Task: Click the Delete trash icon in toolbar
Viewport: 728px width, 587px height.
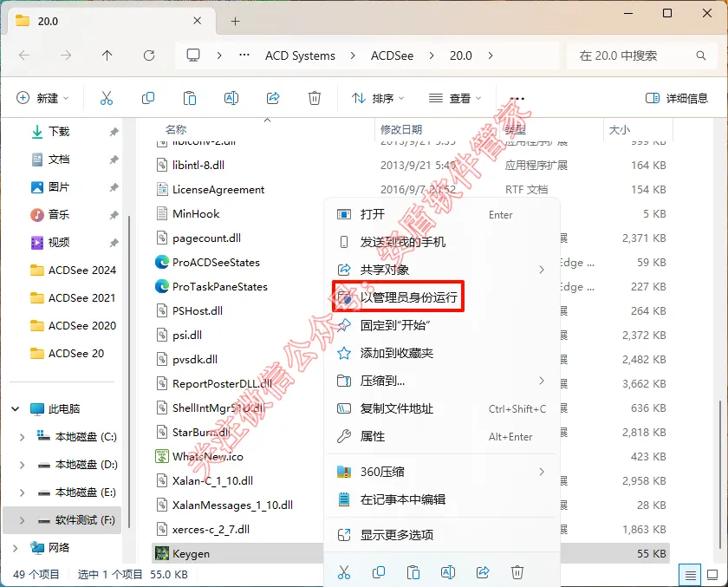Action: coord(315,98)
